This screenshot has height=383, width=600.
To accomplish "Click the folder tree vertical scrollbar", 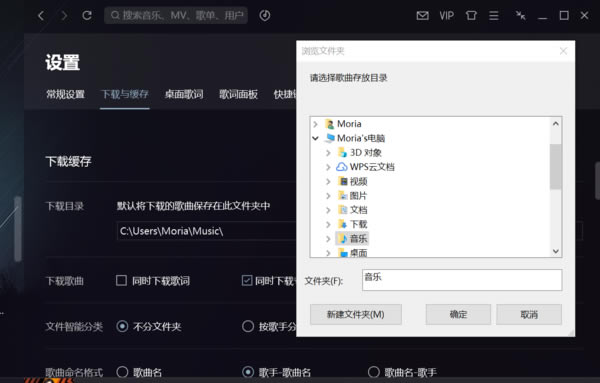I will pos(556,187).
